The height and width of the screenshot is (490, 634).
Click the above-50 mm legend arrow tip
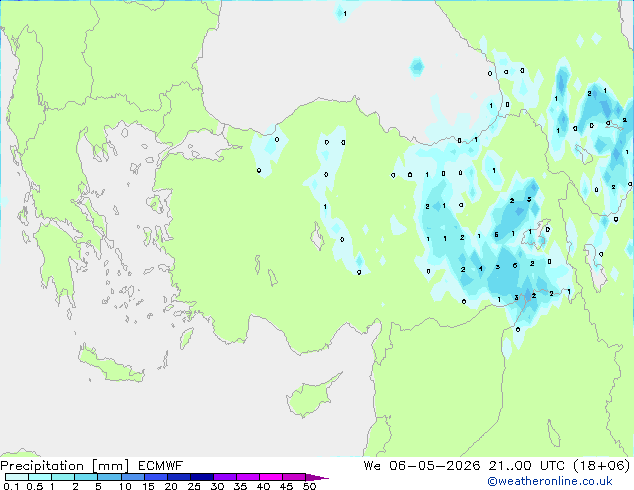pyautogui.click(x=317, y=477)
